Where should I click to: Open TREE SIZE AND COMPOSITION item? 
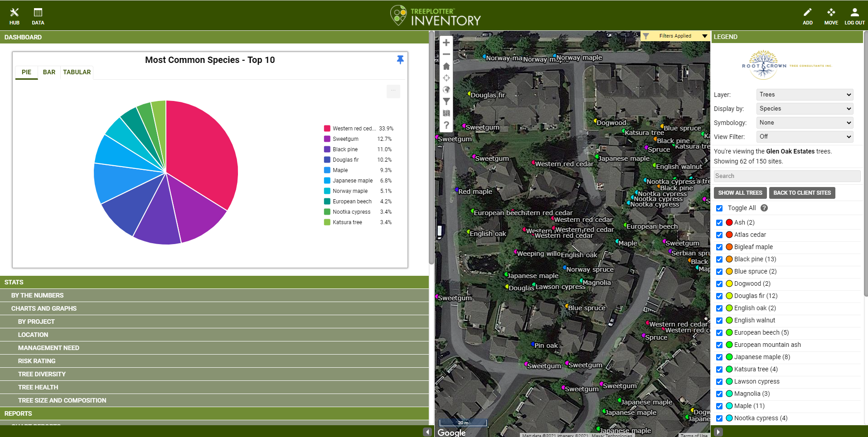tap(214, 400)
